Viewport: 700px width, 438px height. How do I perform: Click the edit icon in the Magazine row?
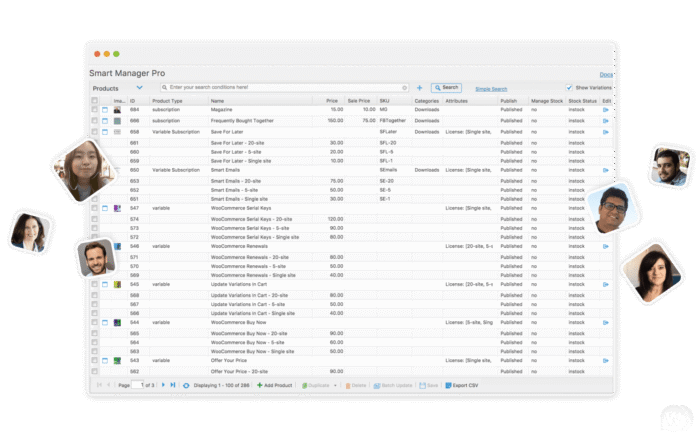pos(606,110)
